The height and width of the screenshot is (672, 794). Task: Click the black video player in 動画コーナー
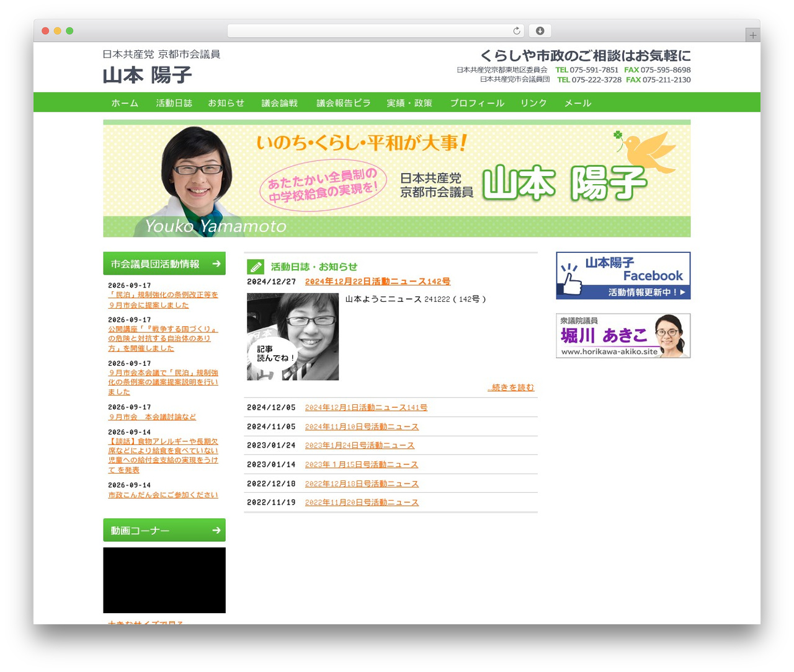(x=164, y=580)
